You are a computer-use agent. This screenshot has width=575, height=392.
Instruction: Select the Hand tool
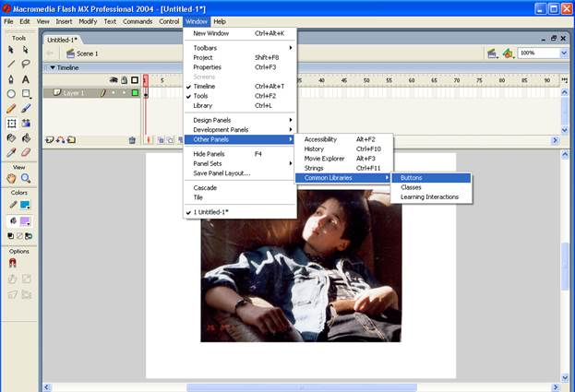point(11,178)
